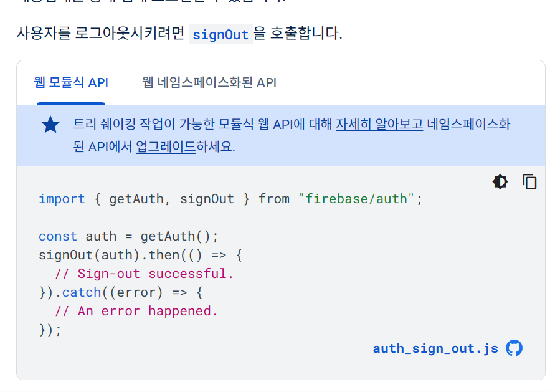Click the const auth = getAuth(); line
This screenshot has height=392, width=550.
pyautogui.click(x=128, y=236)
